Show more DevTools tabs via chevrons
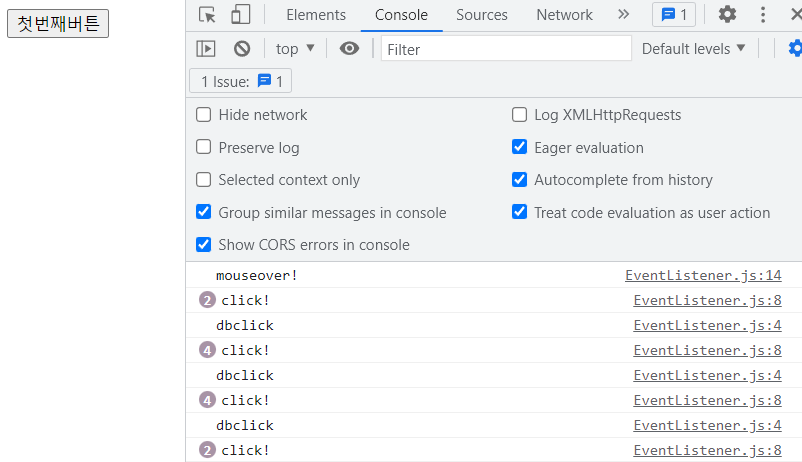802x462 pixels. (623, 14)
